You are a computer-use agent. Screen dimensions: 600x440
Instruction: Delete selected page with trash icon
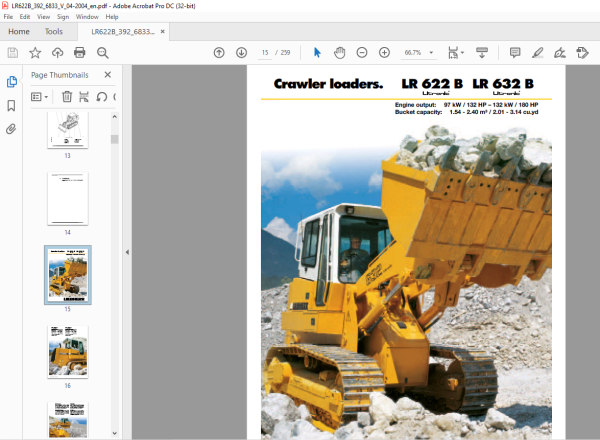(67, 97)
